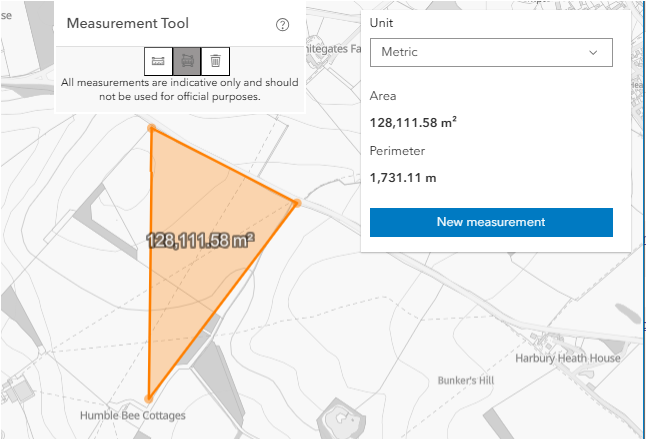Open Measurement Tool help icon
This screenshot has width=647, height=440.
tap(282, 24)
